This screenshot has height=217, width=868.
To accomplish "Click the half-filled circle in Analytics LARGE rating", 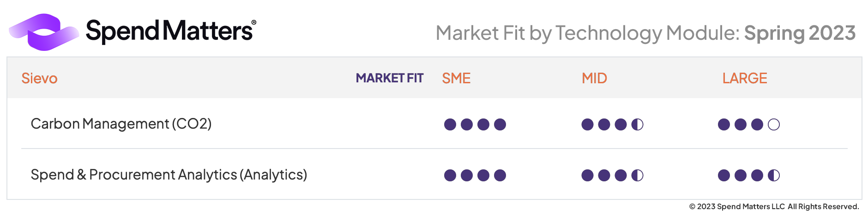I will click(x=774, y=175).
